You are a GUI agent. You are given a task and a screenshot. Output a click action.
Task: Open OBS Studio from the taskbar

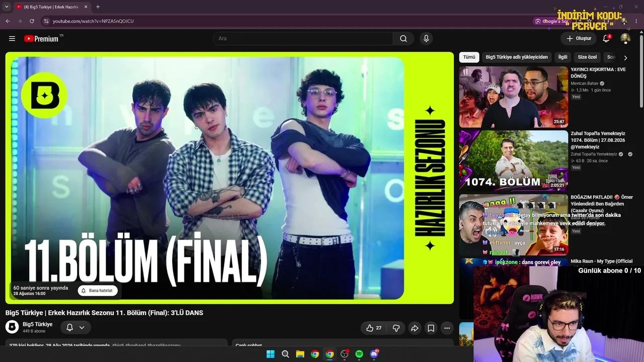click(344, 354)
